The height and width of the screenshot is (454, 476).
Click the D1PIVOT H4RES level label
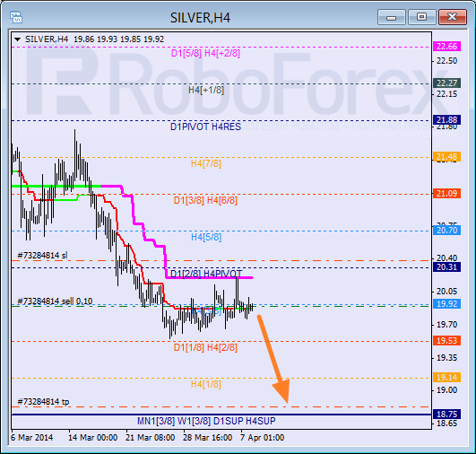coord(205,127)
